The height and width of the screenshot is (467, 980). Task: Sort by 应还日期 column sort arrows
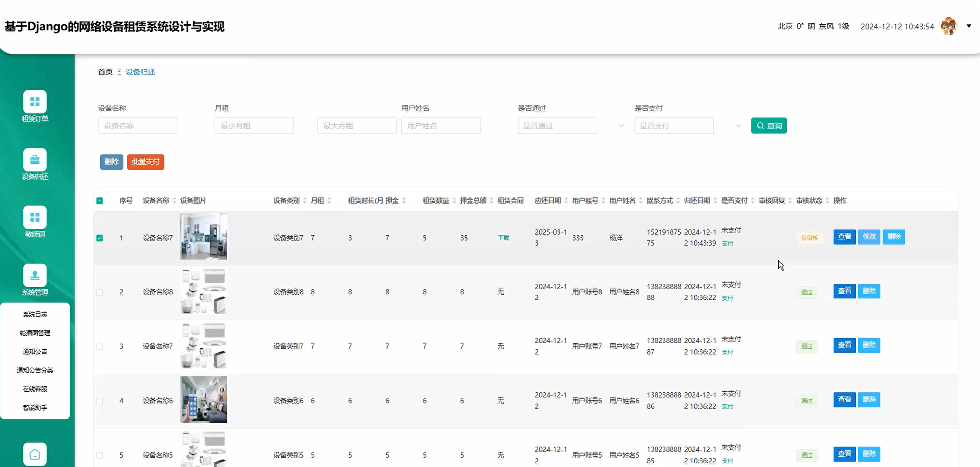pos(566,201)
